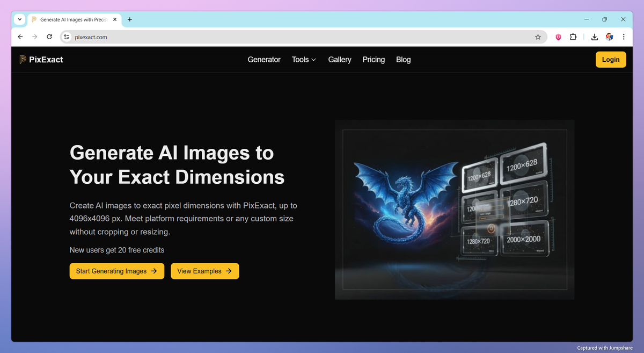The width and height of the screenshot is (644, 353).
Task: Click the View Examples button
Action: 204,271
